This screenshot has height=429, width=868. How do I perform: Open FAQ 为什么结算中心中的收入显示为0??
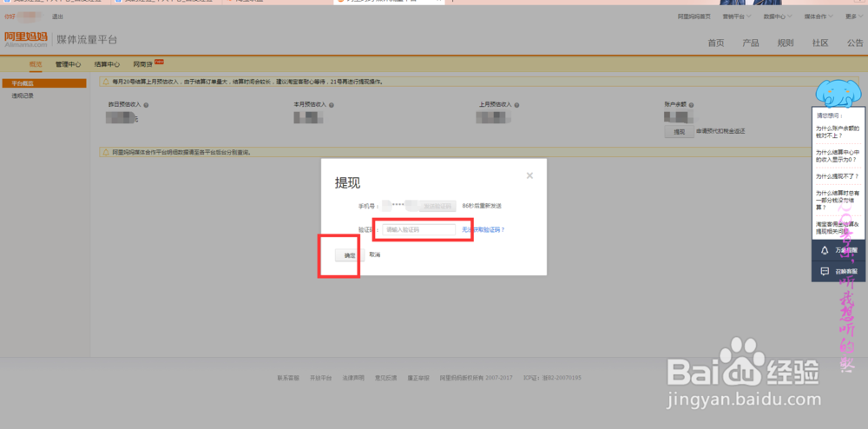coord(838,156)
